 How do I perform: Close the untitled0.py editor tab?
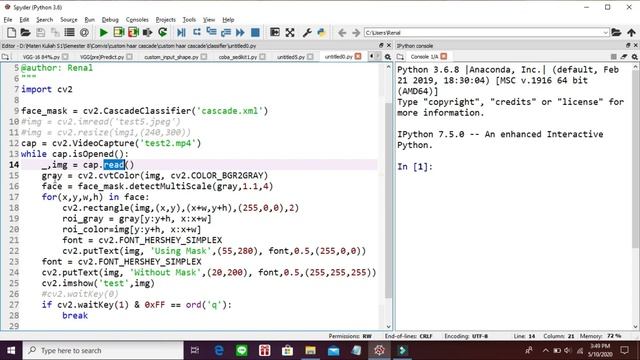click(358, 56)
